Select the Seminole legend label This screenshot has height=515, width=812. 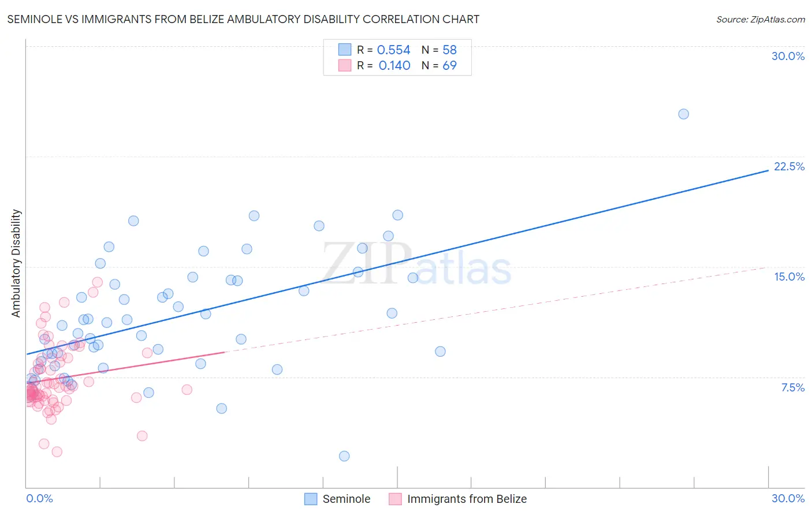tap(347, 499)
